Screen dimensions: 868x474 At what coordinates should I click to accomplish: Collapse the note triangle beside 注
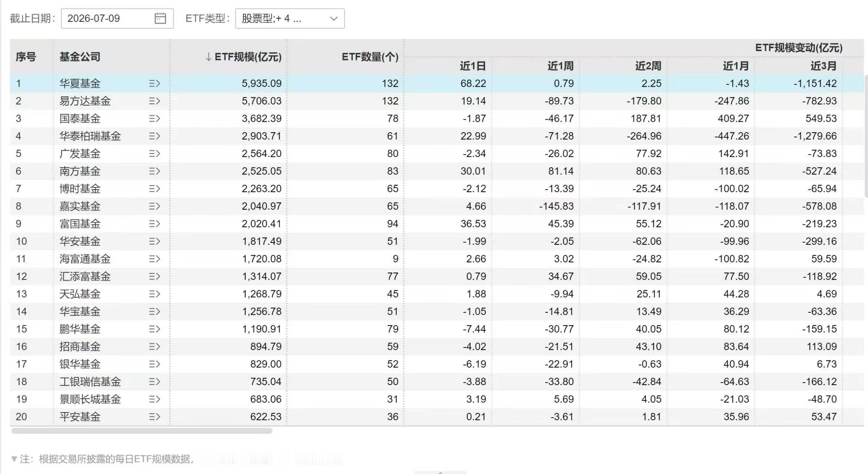[x=14, y=459]
